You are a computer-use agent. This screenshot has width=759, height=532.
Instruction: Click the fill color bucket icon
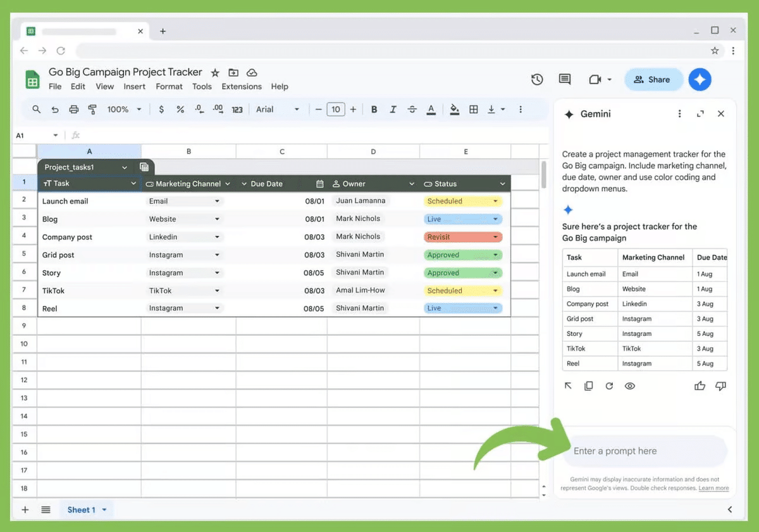point(454,109)
